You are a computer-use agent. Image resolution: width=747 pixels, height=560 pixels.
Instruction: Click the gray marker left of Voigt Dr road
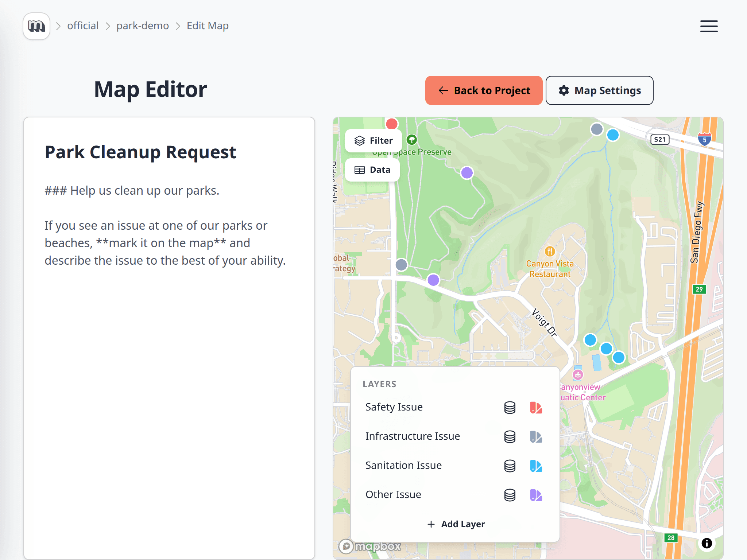coord(401,265)
